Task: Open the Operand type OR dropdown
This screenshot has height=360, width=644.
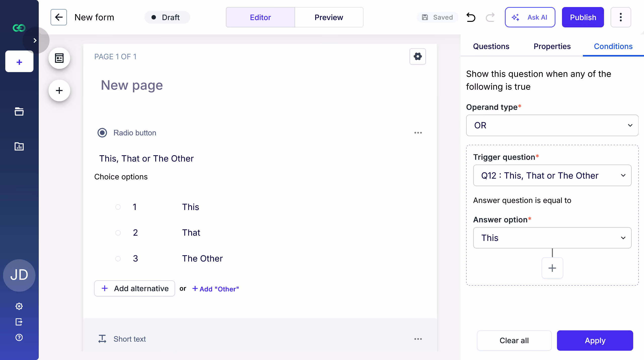Action: pos(552,125)
